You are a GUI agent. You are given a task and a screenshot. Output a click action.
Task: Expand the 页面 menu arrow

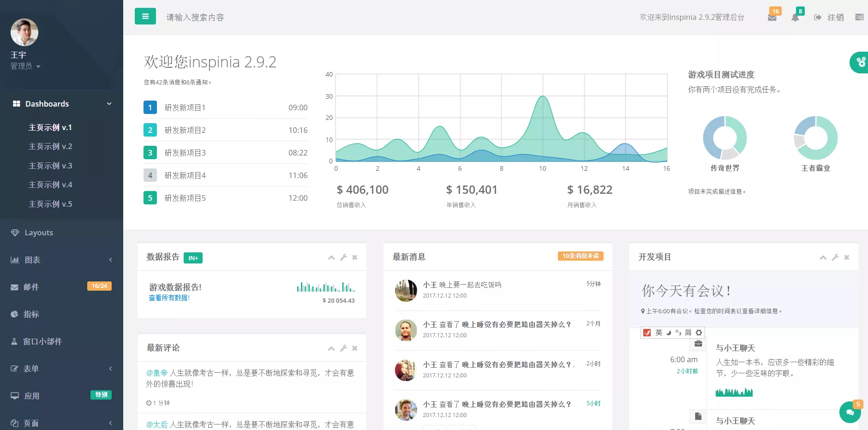[110, 423]
